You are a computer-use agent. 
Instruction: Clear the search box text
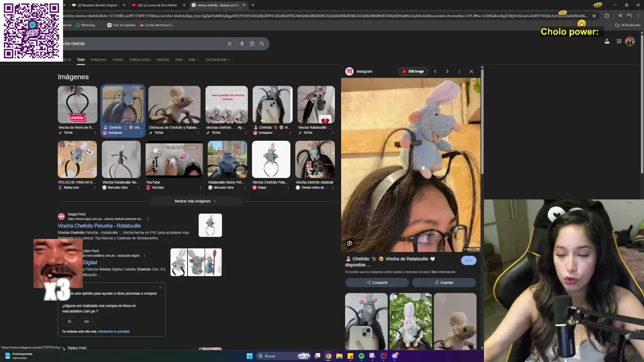click(x=229, y=44)
